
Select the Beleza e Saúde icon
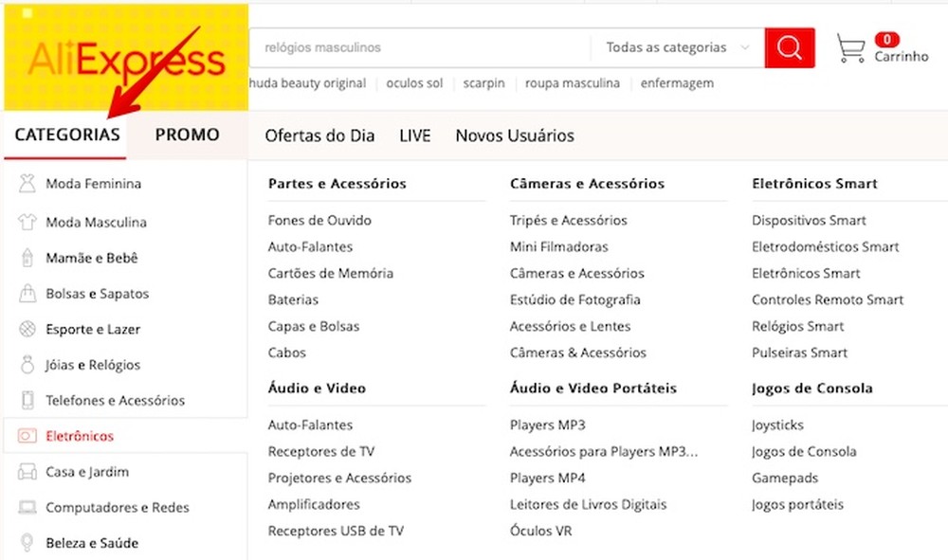[x=24, y=543]
